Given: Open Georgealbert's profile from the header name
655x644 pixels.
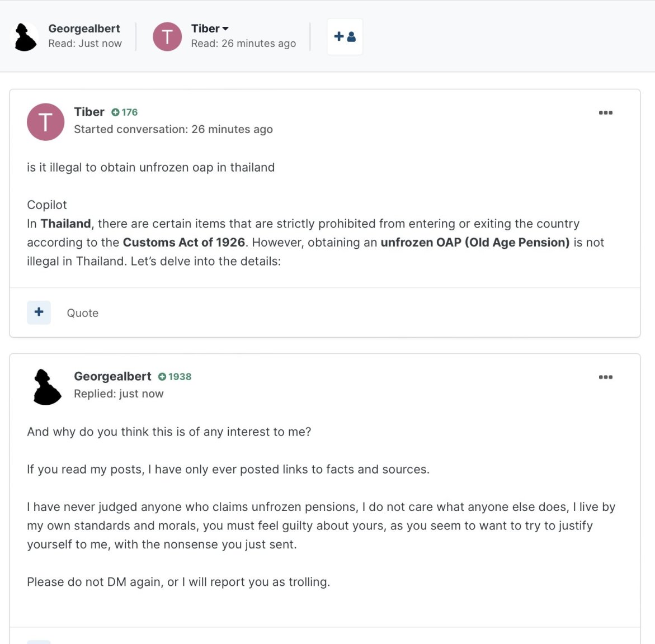Looking at the screenshot, I should (84, 29).
